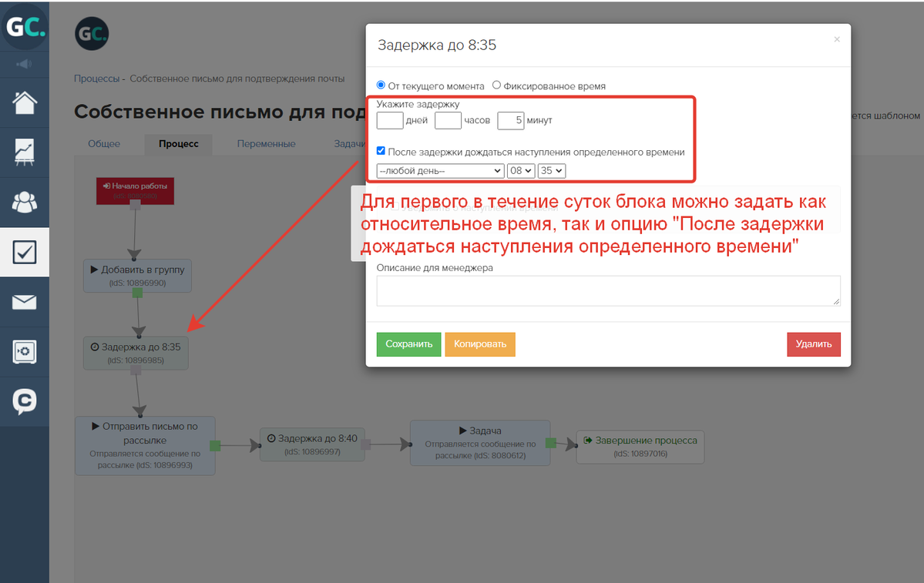Click the sound speaker icon in sidebar
Screen dimensions: 924x583
pos(25,64)
